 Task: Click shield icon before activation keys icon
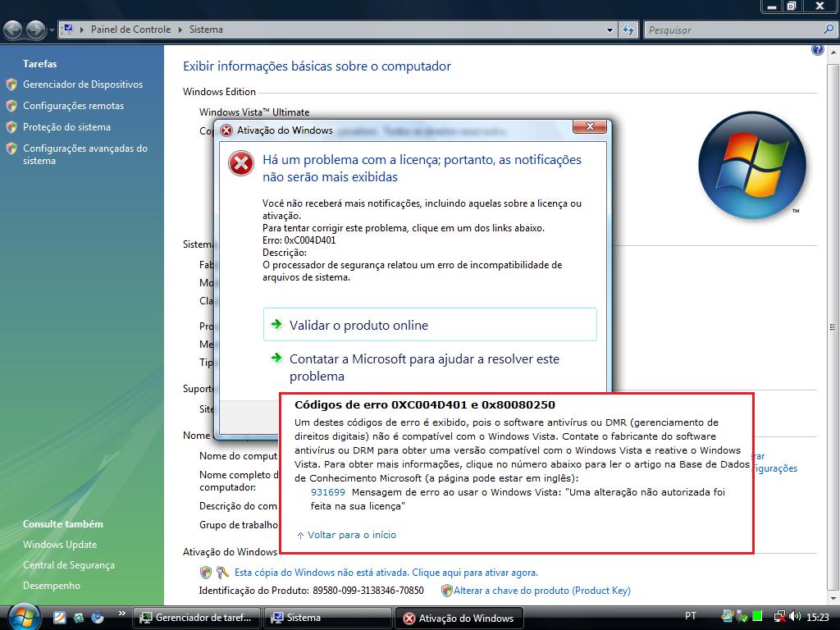pyautogui.click(x=206, y=572)
